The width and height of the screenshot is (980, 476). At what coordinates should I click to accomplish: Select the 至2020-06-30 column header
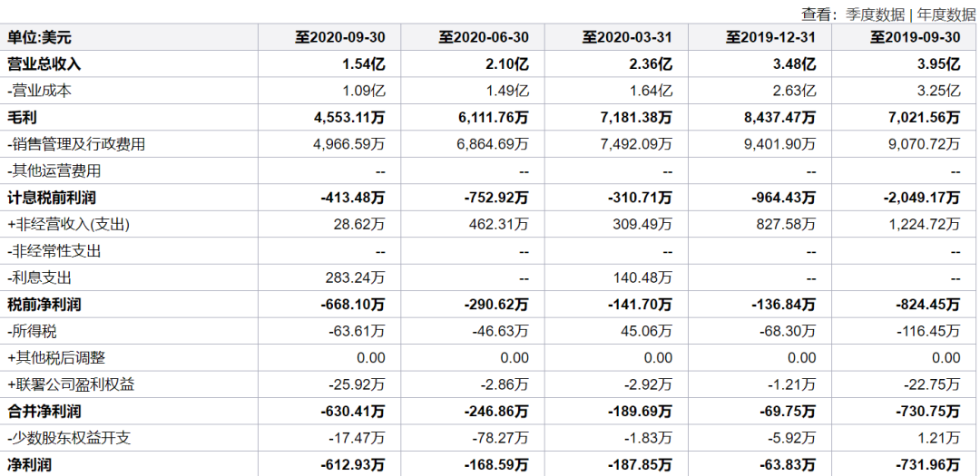click(483, 37)
